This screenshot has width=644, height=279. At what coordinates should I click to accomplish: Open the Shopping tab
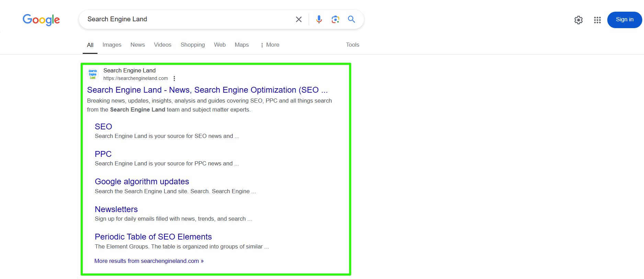(x=193, y=45)
